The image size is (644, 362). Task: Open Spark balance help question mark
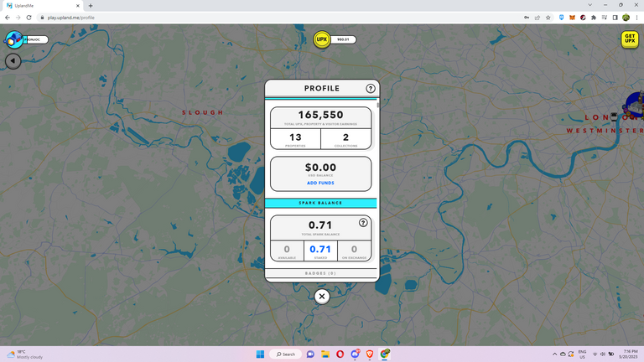(363, 222)
